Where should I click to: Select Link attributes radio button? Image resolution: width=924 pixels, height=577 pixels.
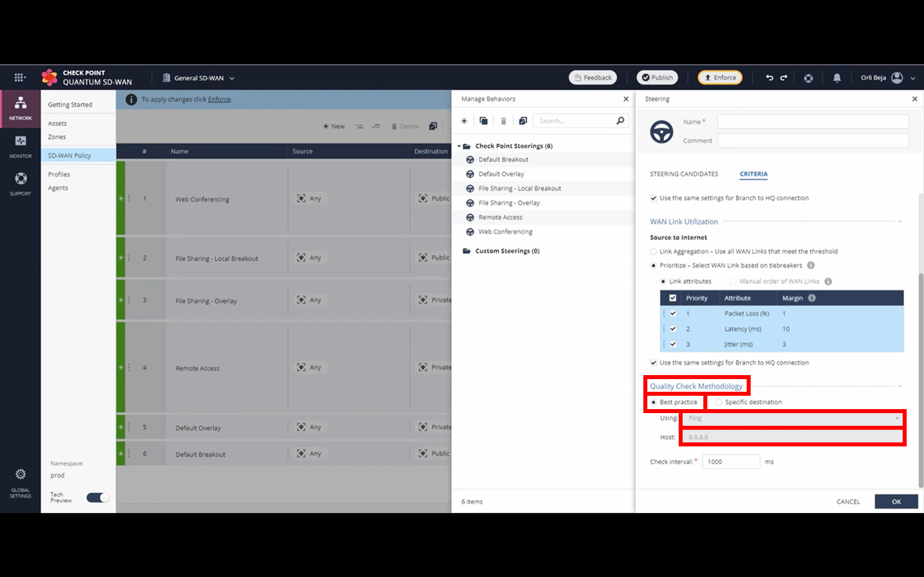(x=663, y=281)
